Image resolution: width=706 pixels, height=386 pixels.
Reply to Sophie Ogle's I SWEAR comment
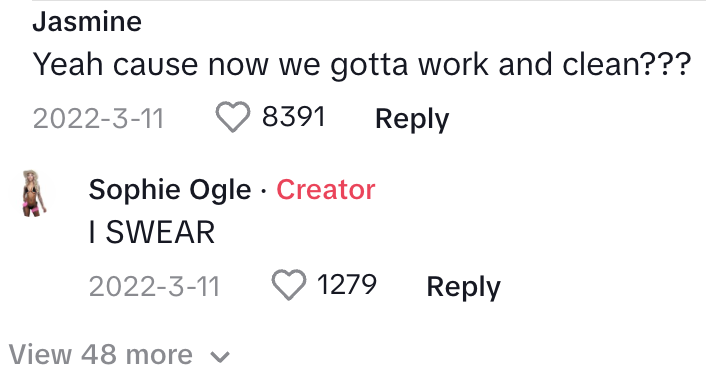(x=463, y=286)
